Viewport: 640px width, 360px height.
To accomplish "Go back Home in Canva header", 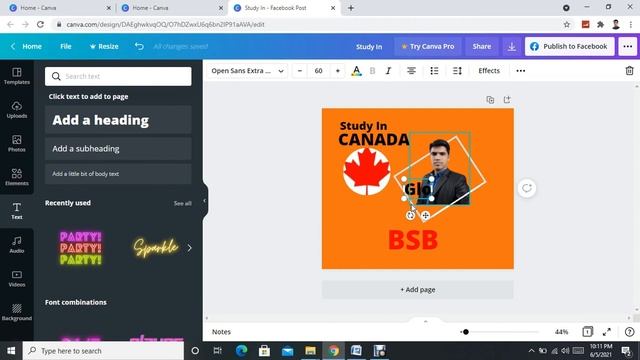I will (27, 47).
